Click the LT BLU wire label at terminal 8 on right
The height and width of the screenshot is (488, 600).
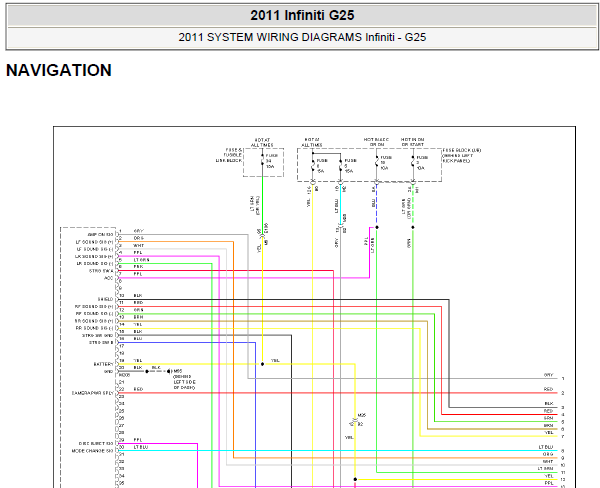pyautogui.click(x=546, y=447)
